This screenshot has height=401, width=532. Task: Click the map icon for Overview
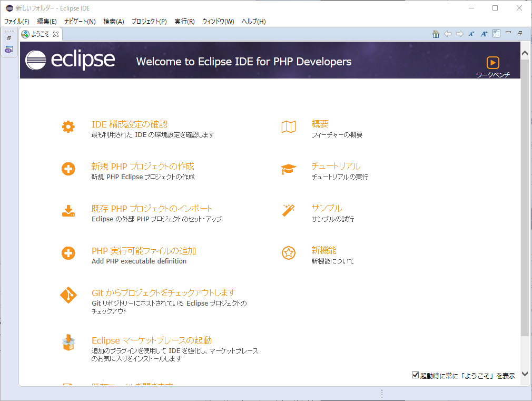pos(289,126)
